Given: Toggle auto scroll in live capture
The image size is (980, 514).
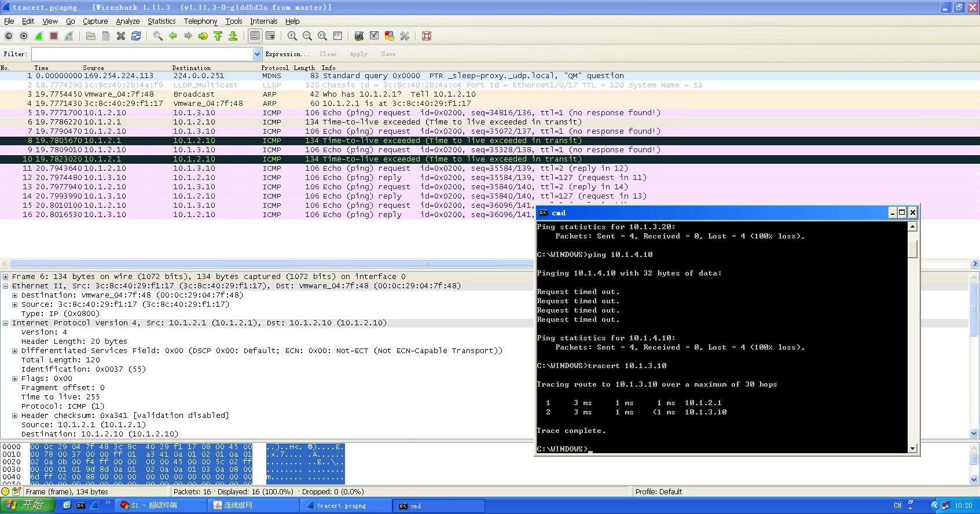Looking at the screenshot, I should [x=270, y=36].
